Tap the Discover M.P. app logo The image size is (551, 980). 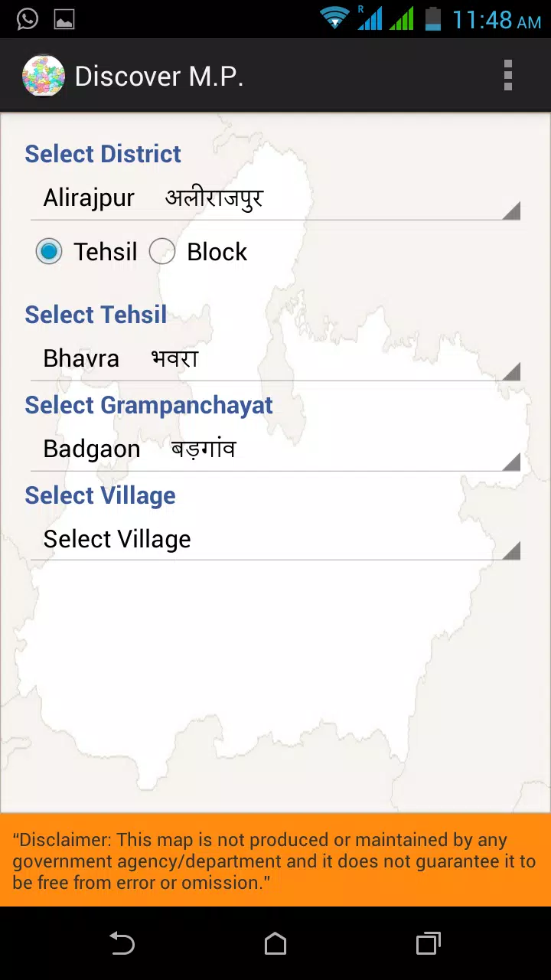(x=44, y=76)
